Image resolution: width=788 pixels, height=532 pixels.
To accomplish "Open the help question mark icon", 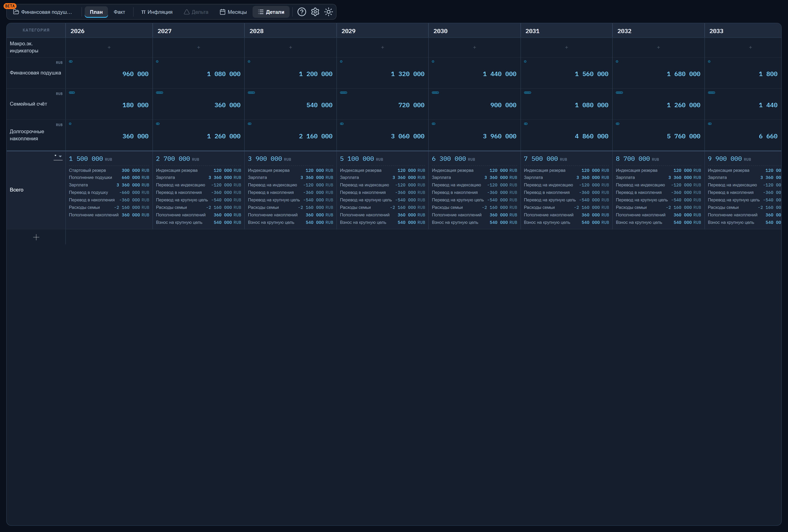I will pos(301,12).
